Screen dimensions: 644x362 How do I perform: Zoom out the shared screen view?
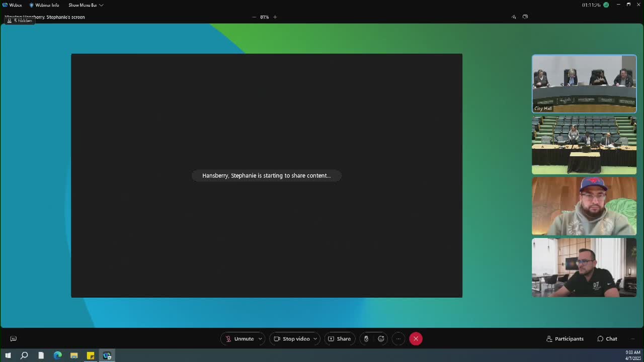click(254, 17)
